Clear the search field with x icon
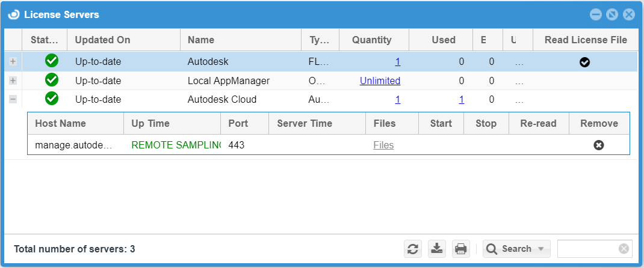The width and height of the screenshot is (644, 268). tap(624, 249)
